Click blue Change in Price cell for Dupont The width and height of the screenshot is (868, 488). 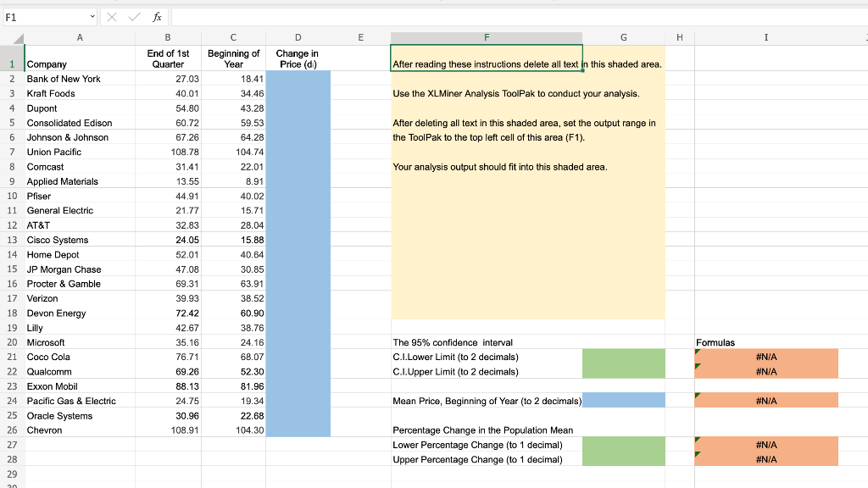(x=298, y=108)
